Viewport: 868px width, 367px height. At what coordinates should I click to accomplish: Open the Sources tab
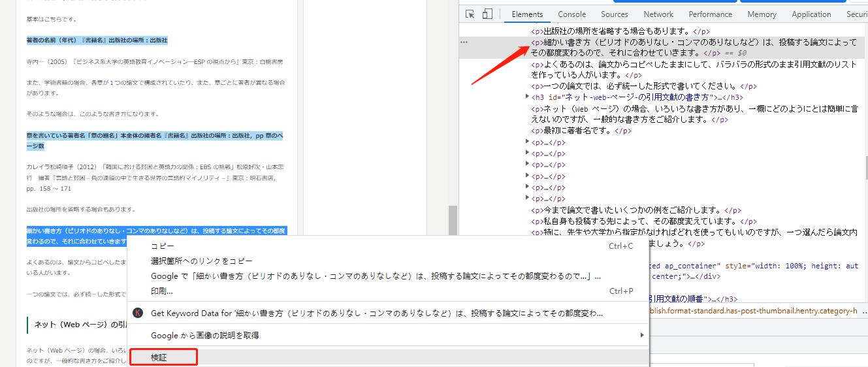(x=615, y=14)
